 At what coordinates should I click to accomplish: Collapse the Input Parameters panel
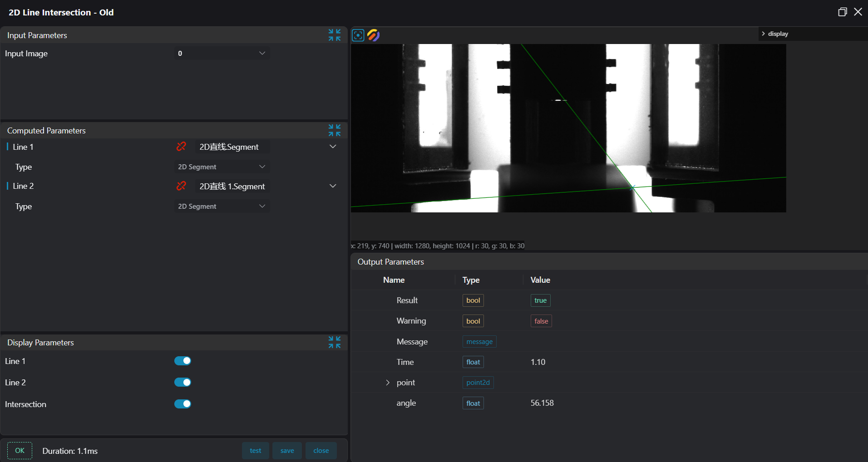(x=335, y=35)
